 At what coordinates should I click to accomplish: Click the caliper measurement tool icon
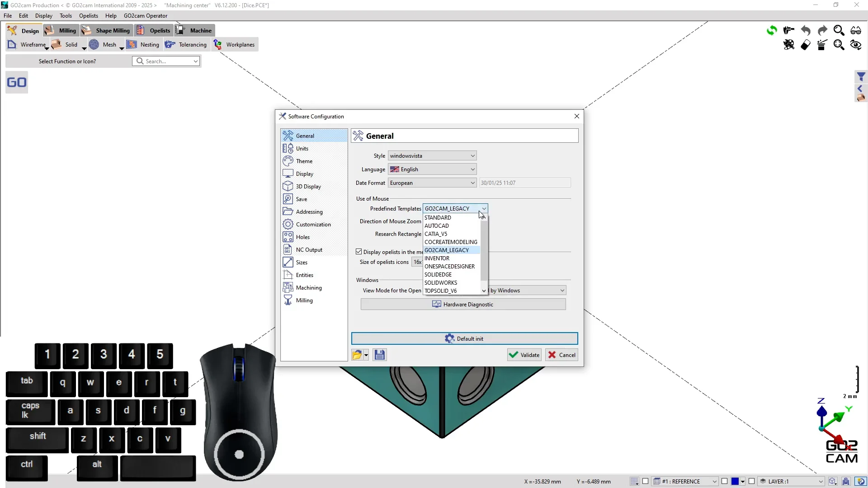[789, 30]
